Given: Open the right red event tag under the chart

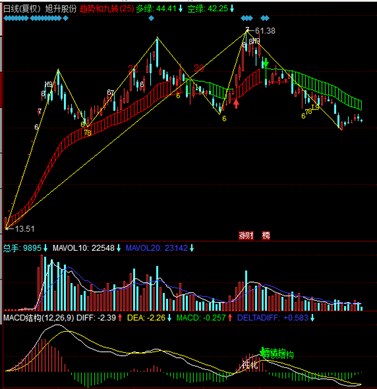Looking at the screenshot, I should point(266,236).
